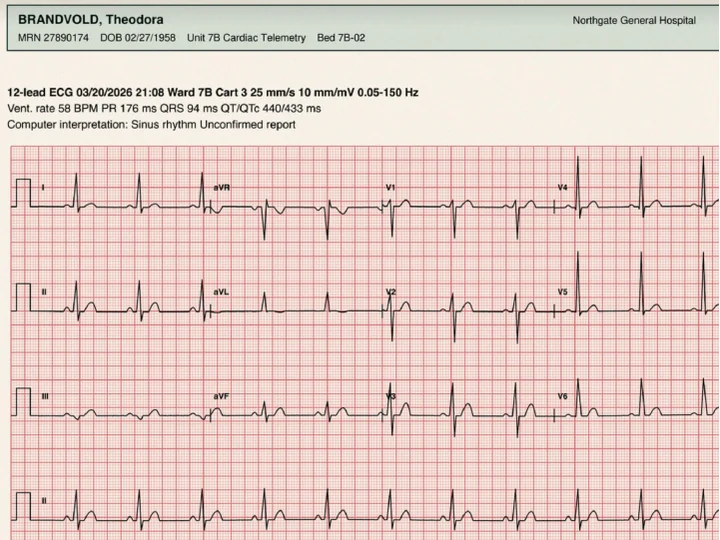Click the aVR lead label
This screenshot has width=720, height=540.
[x=222, y=187]
